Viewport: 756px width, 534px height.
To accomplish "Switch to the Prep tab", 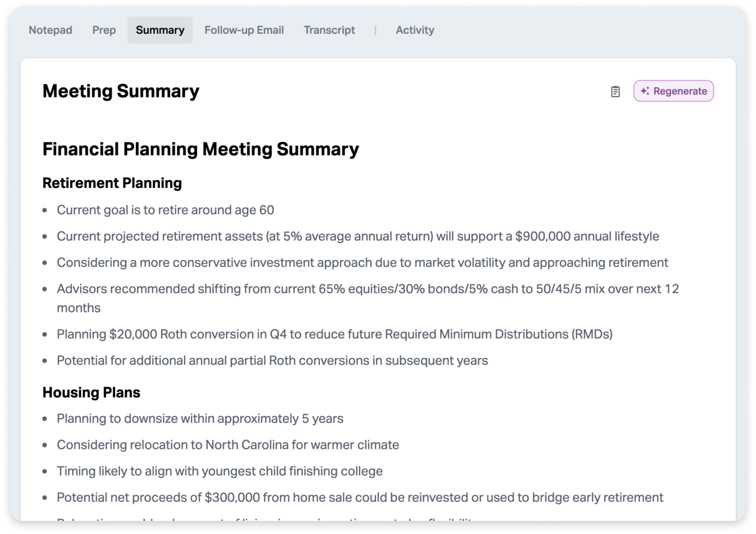I will (x=104, y=30).
